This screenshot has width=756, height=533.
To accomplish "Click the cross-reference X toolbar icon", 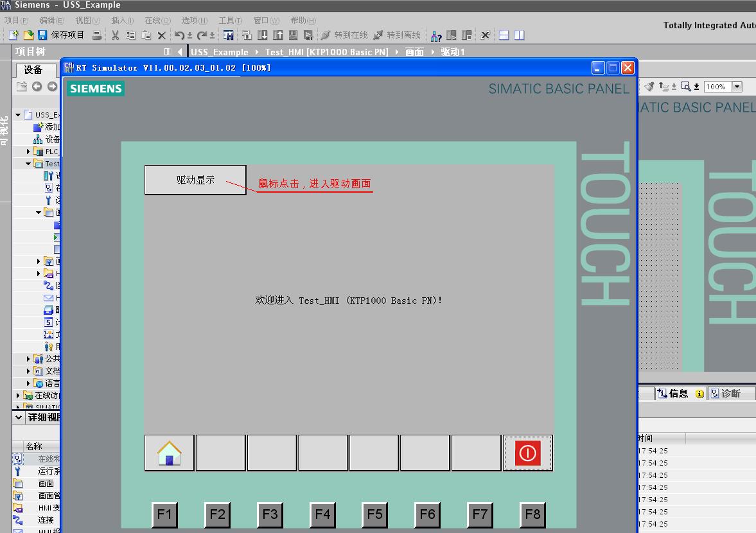I will coord(485,35).
